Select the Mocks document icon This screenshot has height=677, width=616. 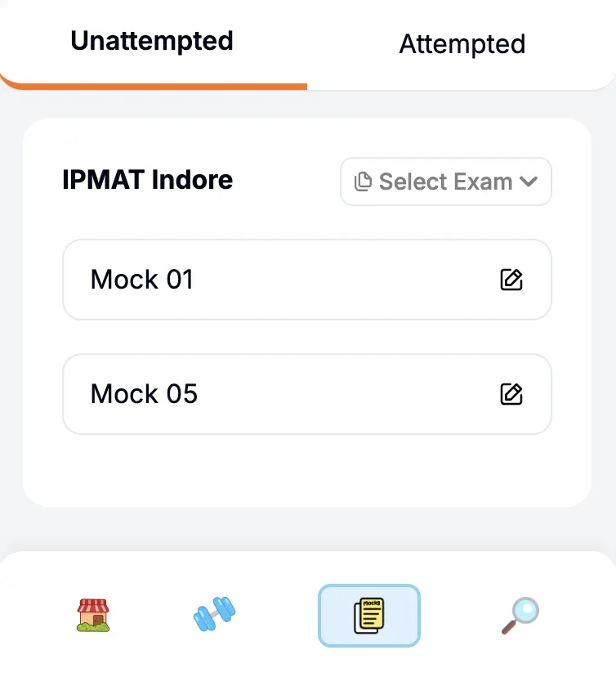tap(369, 616)
